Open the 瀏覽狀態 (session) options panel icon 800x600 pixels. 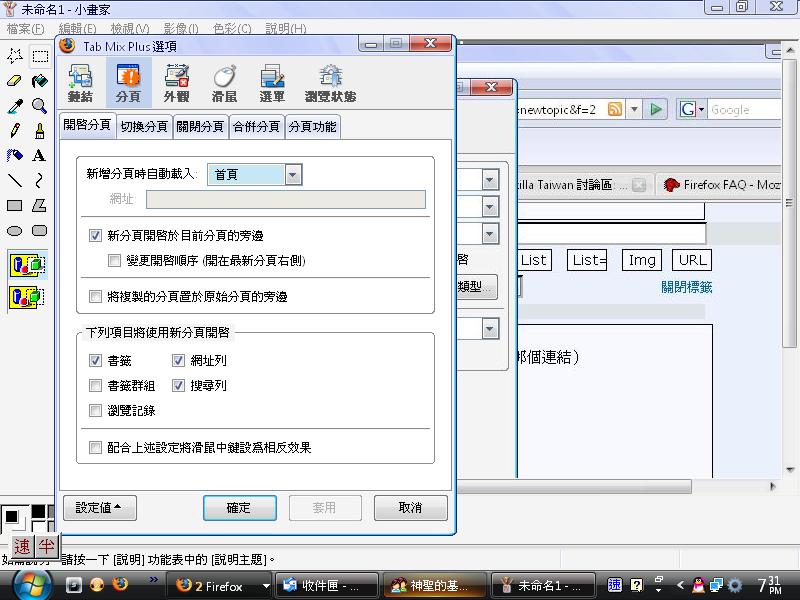pyautogui.click(x=330, y=82)
